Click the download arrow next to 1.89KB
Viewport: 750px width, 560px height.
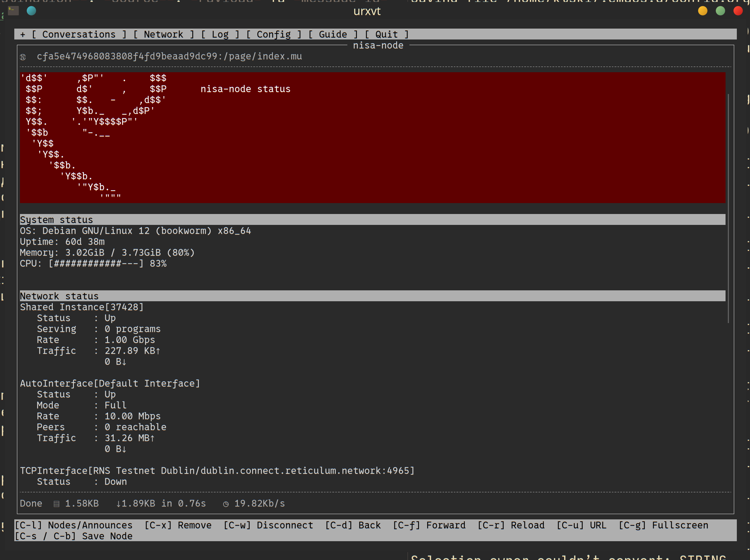(x=118, y=504)
